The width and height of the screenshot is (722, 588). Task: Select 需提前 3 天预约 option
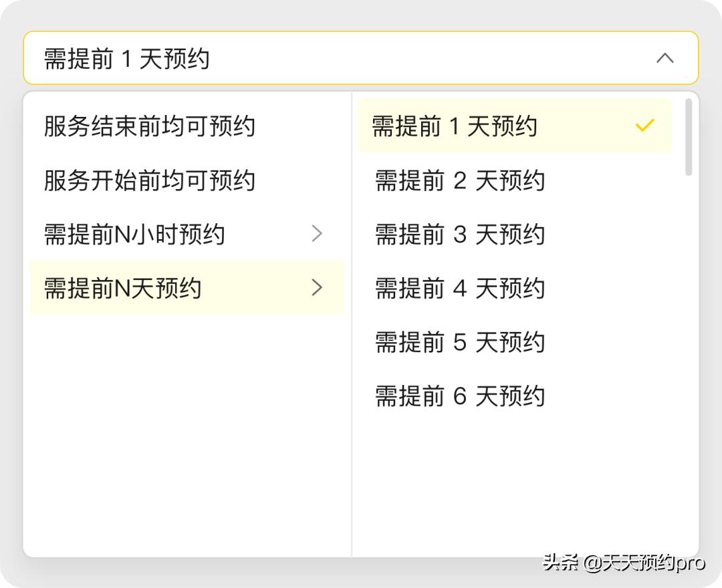pyautogui.click(x=459, y=235)
